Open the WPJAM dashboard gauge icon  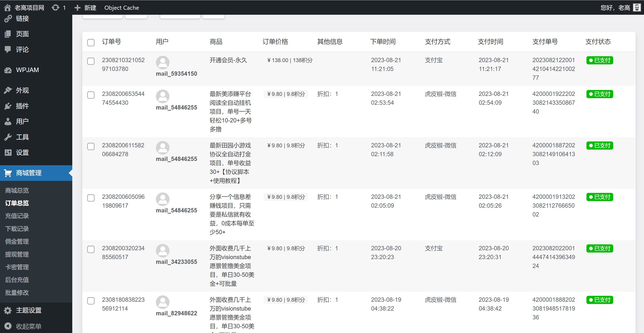click(8, 70)
